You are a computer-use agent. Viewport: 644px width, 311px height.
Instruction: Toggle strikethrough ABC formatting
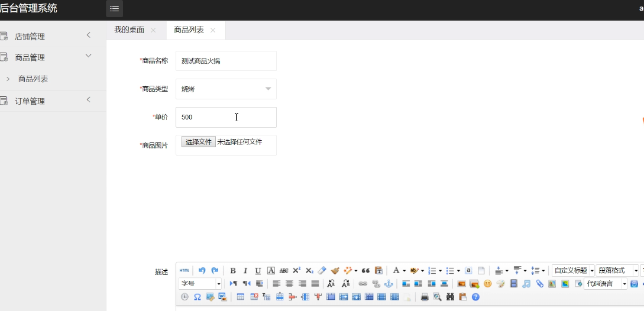coord(284,270)
